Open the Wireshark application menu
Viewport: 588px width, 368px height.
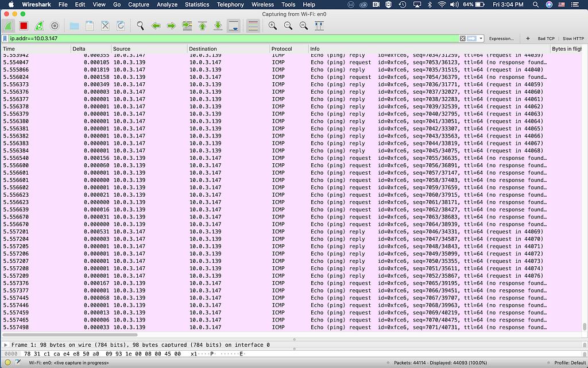click(36, 5)
